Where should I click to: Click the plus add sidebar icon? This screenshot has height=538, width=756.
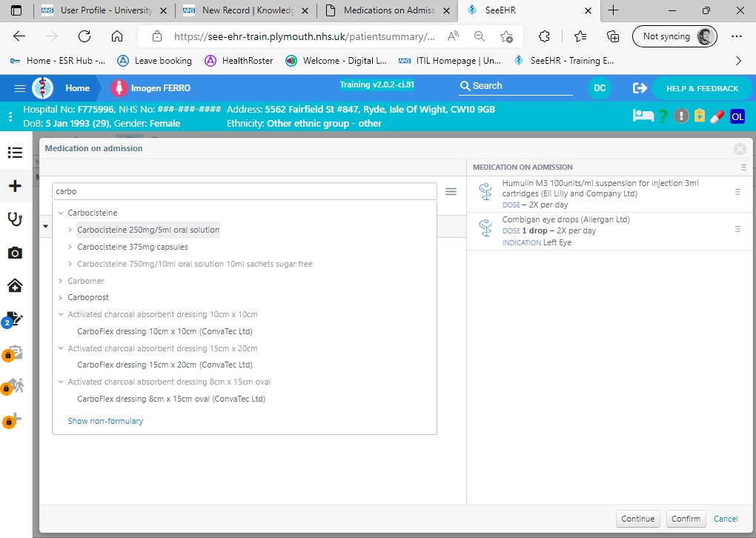pos(15,185)
